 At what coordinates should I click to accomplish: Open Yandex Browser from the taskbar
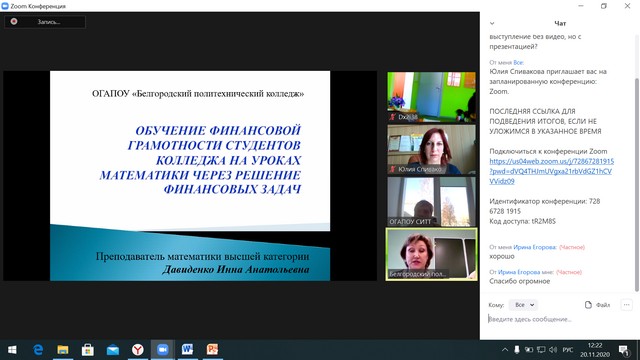[138, 350]
